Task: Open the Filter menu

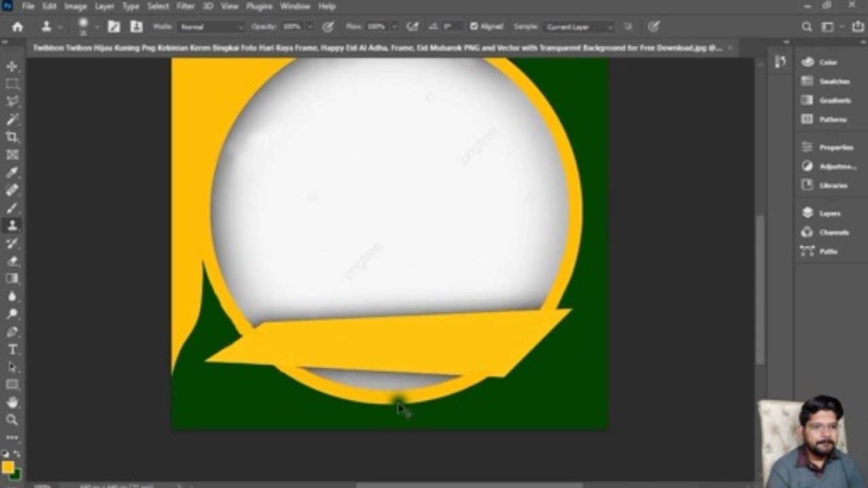Action: pos(186,6)
